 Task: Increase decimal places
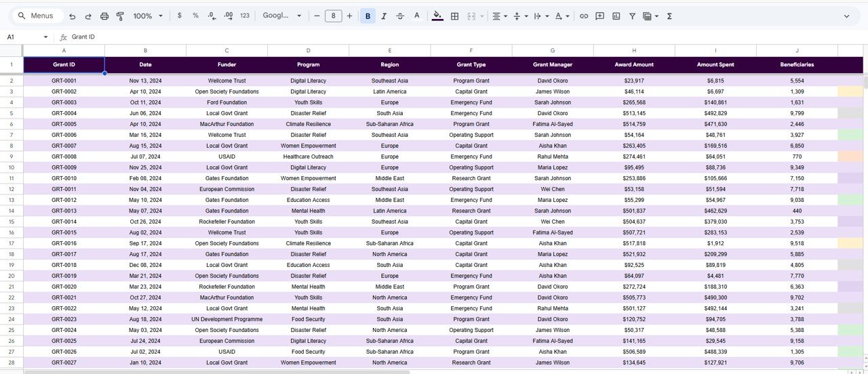(x=228, y=16)
